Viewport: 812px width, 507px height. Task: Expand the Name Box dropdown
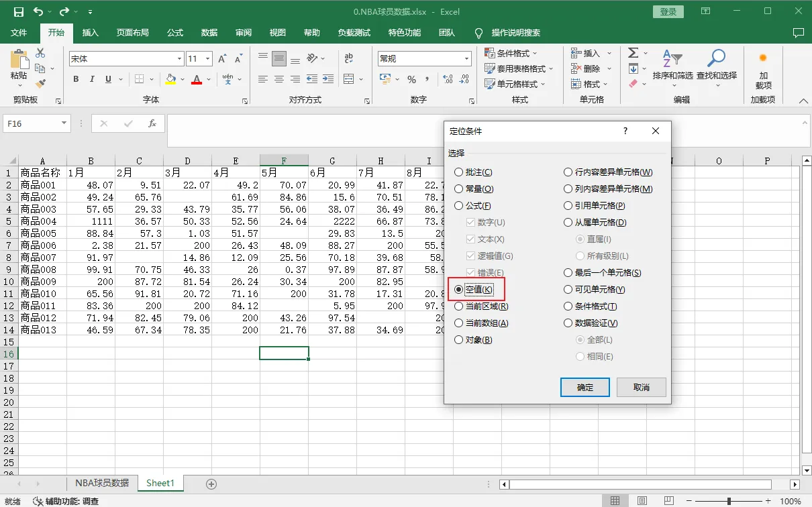pyautogui.click(x=64, y=123)
